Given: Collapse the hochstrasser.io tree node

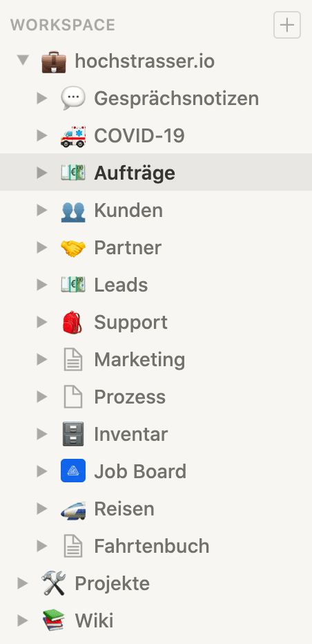Looking at the screenshot, I should [23, 61].
